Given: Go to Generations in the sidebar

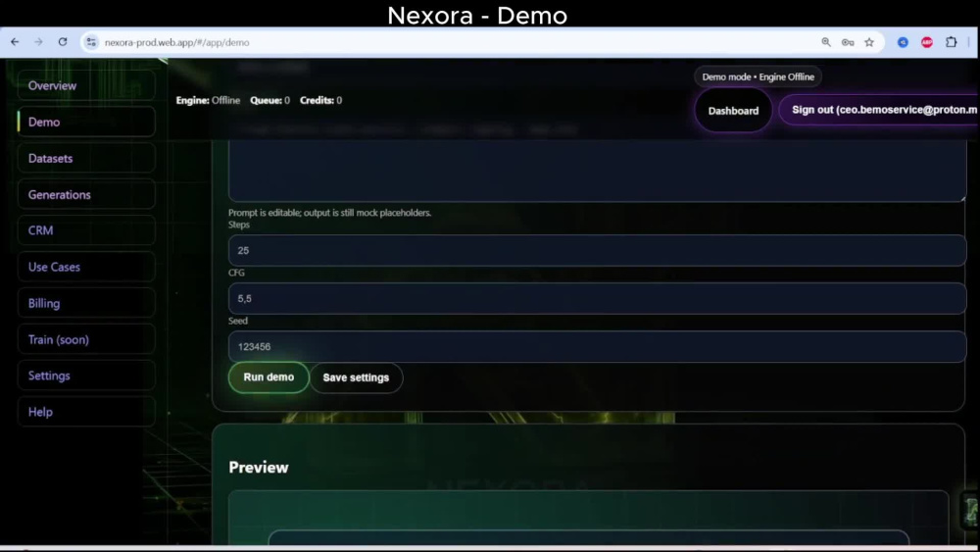Looking at the screenshot, I should click(86, 194).
